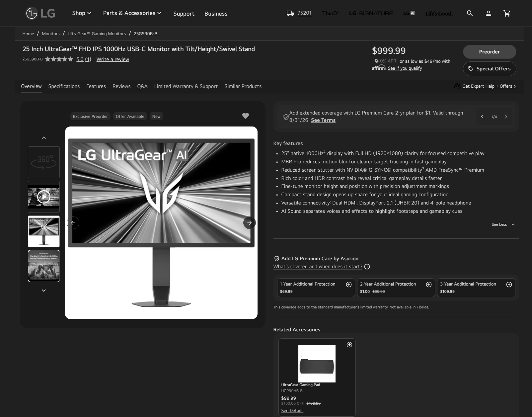The width and height of the screenshot is (532, 417).
Task: Click the UltraGear Gaming Pad image
Action: tap(317, 364)
